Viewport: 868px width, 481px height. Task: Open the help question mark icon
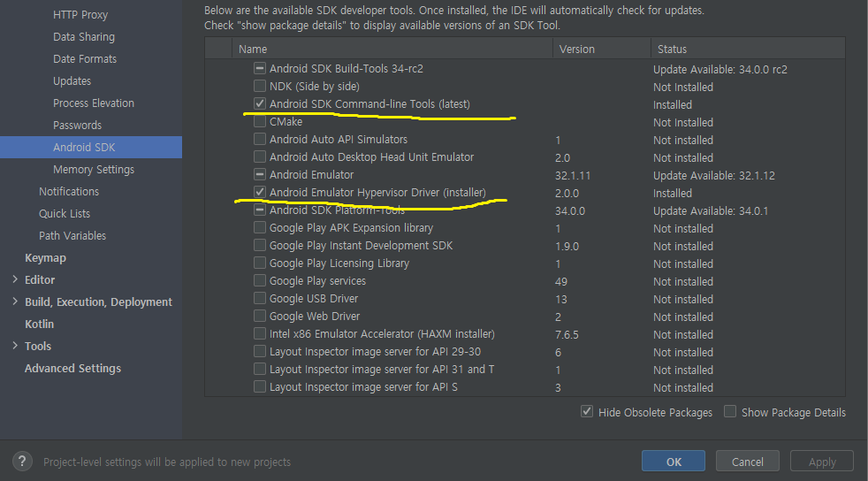pos(22,461)
